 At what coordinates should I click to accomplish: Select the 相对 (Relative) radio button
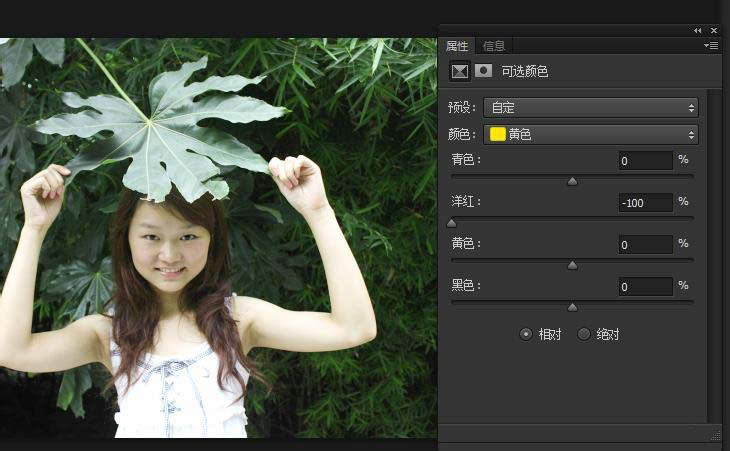526,334
